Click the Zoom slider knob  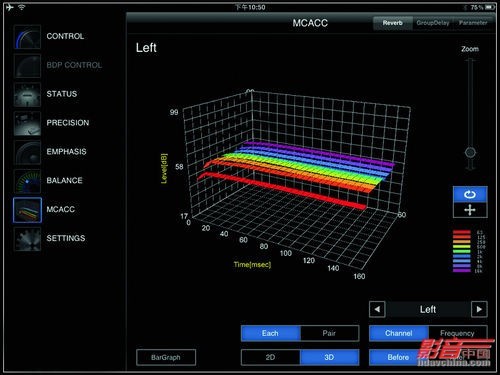click(x=470, y=153)
